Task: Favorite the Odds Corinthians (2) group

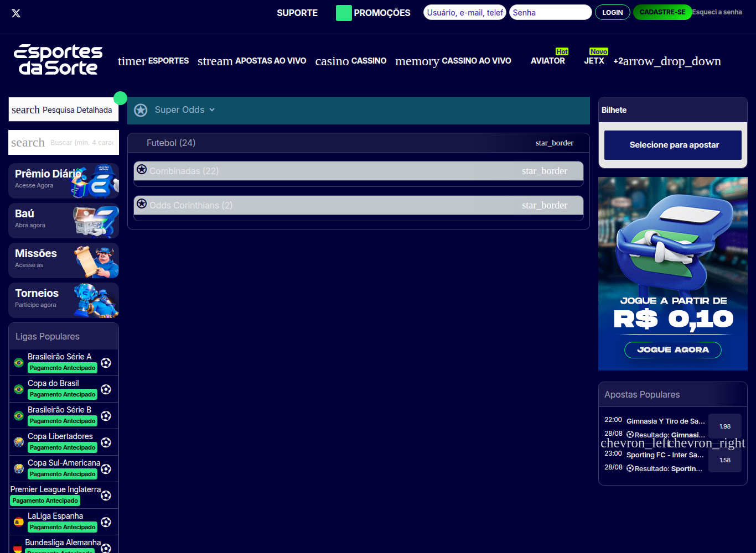Action: click(x=545, y=205)
